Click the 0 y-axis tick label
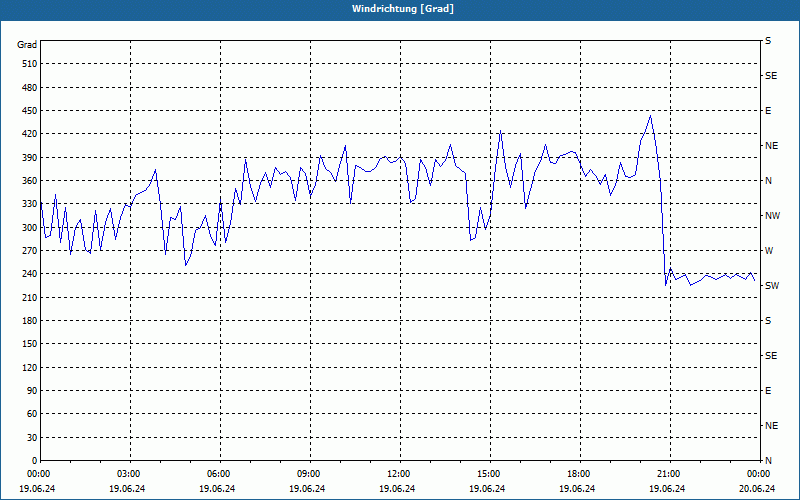 [x=35, y=461]
